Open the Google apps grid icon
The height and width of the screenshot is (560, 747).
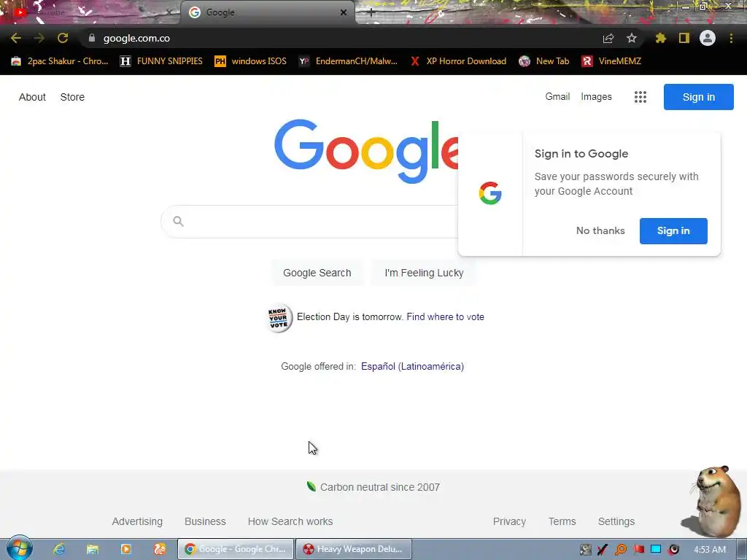[640, 97]
